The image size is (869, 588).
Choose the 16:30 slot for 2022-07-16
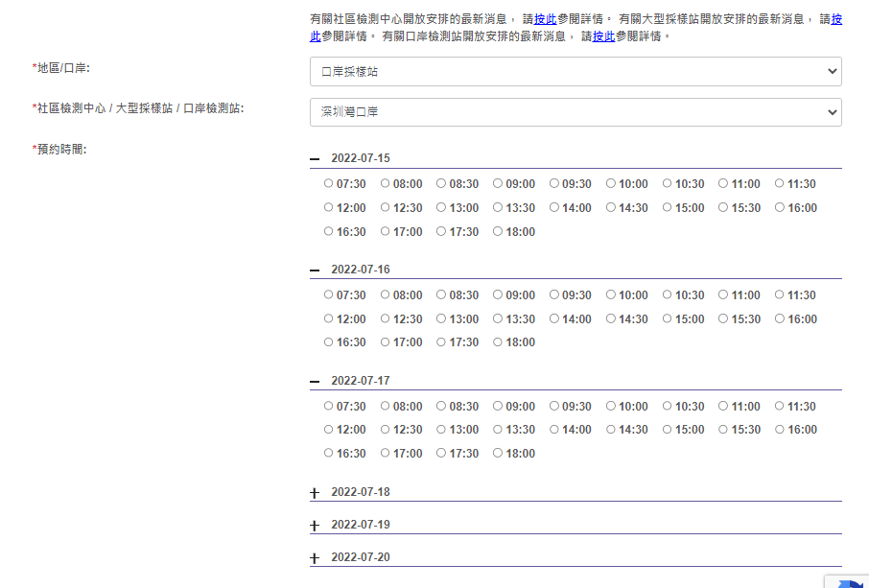point(327,342)
